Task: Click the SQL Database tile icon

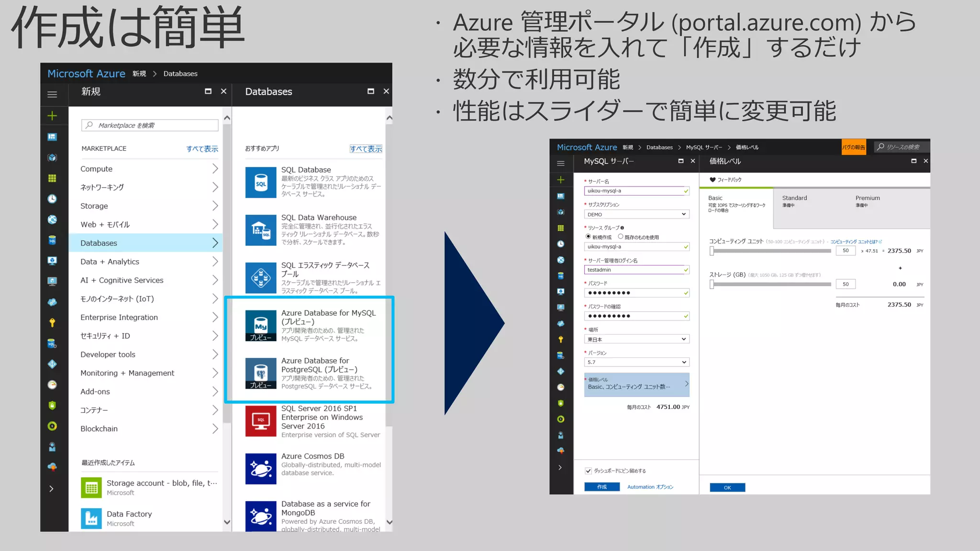Action: (261, 182)
